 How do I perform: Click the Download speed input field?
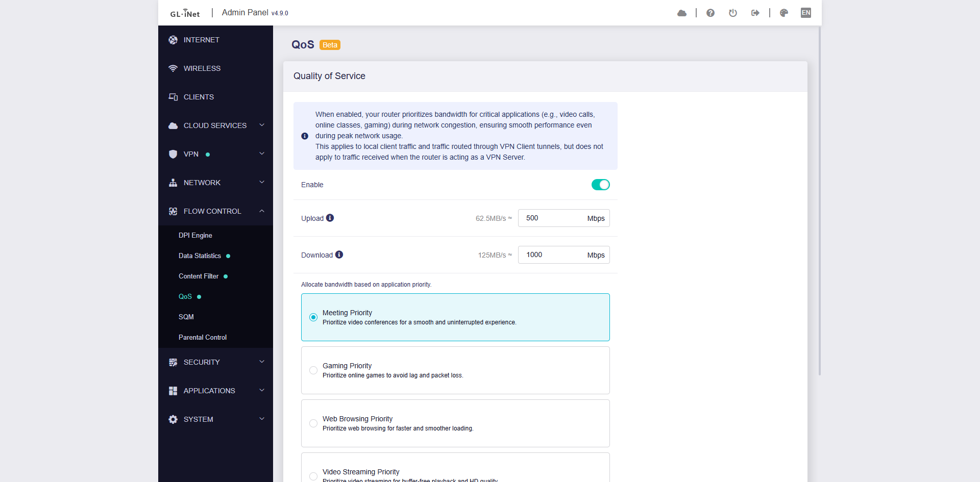click(563, 255)
